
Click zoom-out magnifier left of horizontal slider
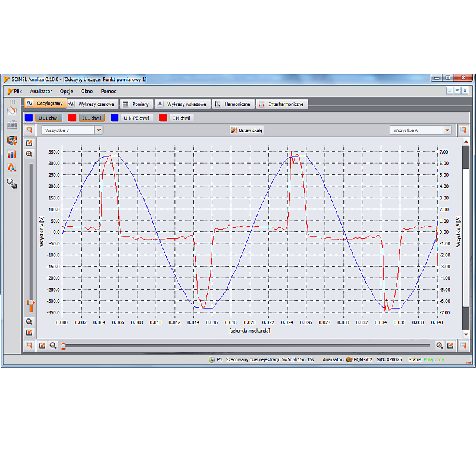[x=53, y=345]
